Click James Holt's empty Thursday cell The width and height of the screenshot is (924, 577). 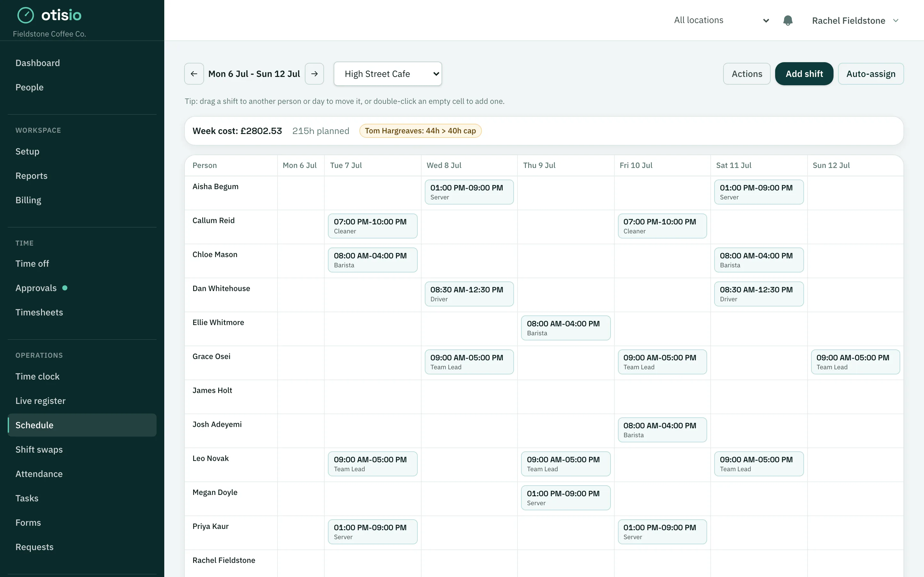(x=566, y=397)
